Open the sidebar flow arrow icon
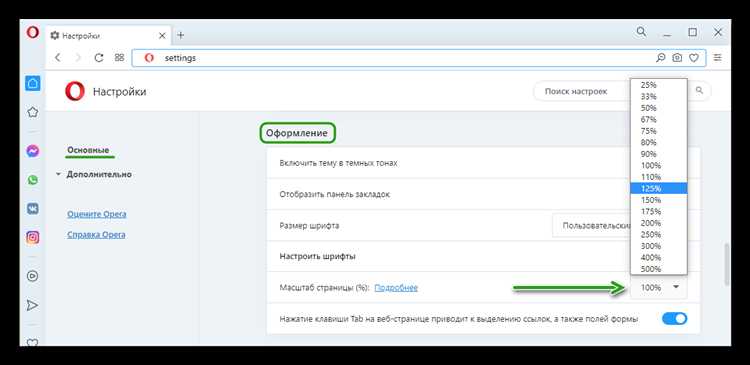750x365 pixels. click(33, 305)
